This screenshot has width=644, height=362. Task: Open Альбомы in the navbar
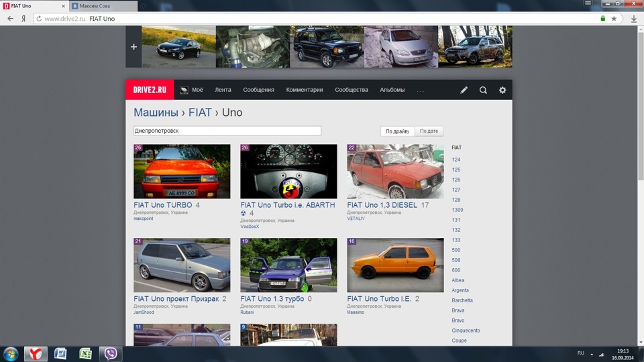point(392,89)
